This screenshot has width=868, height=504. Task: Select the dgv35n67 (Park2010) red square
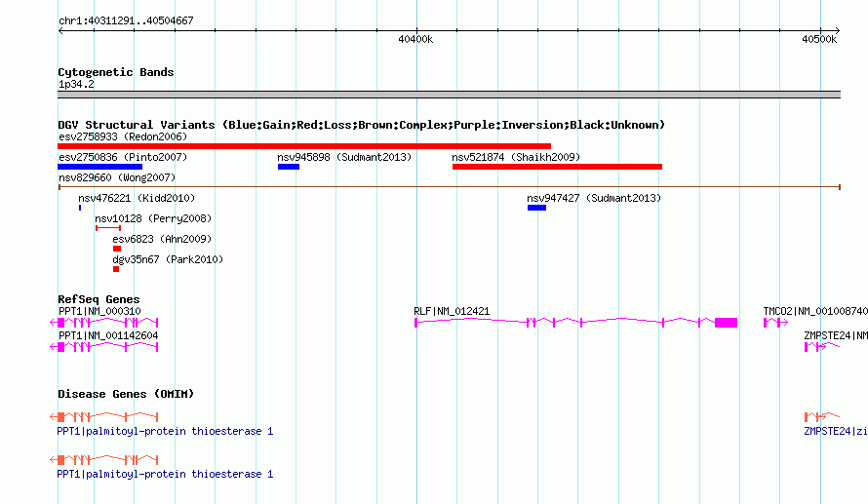click(x=116, y=269)
